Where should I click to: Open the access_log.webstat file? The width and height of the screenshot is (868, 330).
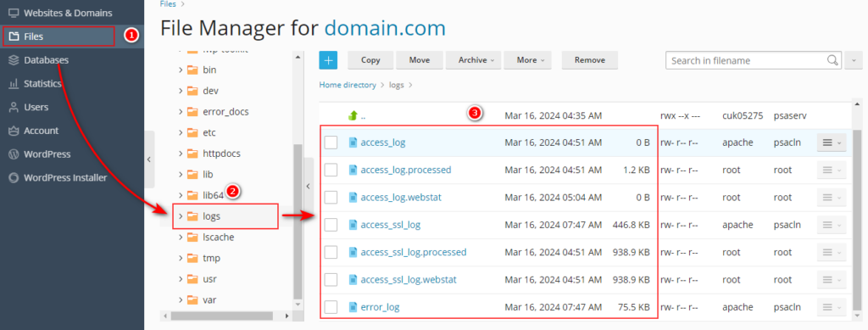401,197
